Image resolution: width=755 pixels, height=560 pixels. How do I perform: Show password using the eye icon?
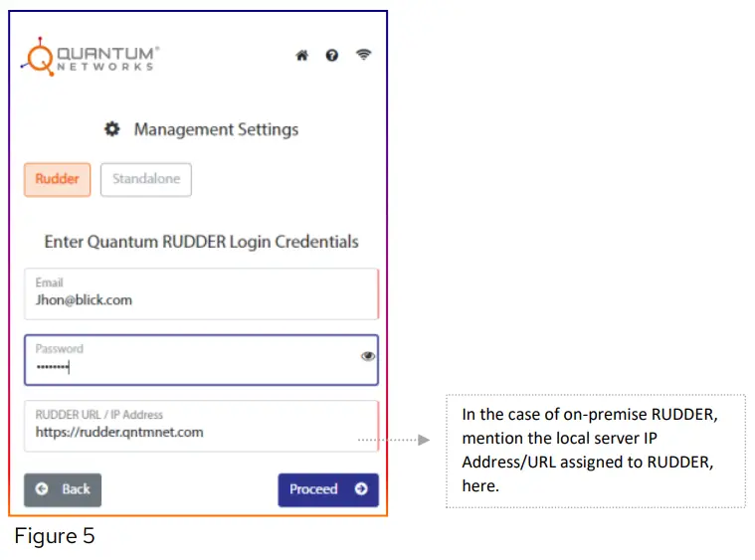point(368,356)
